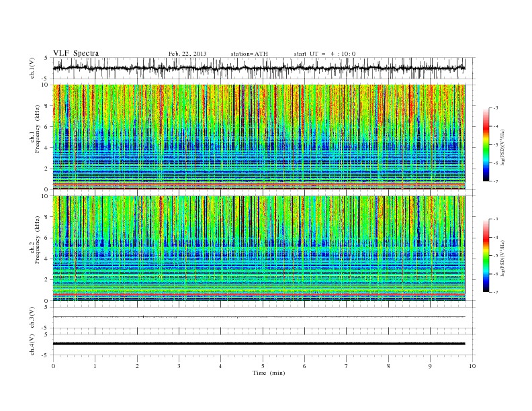This screenshot has width=532, height=411.
Task: Click the ch.3 (V) trace panel
Action: [x=264, y=318]
